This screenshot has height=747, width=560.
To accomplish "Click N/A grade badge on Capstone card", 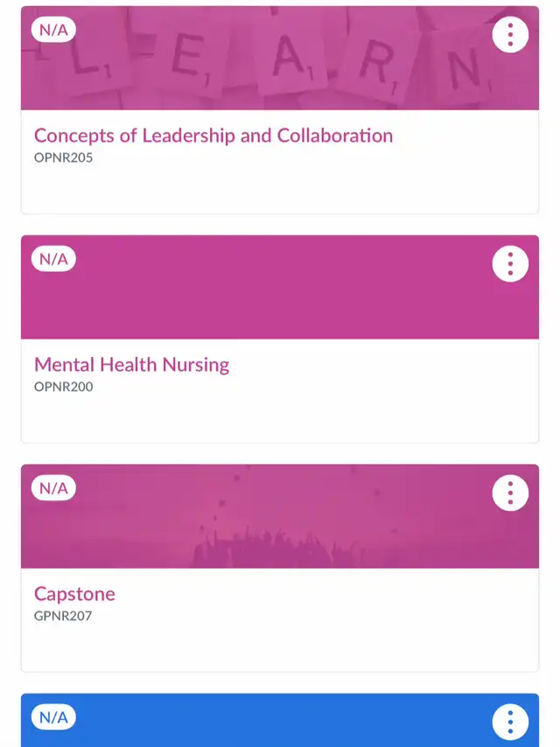I will click(x=53, y=488).
